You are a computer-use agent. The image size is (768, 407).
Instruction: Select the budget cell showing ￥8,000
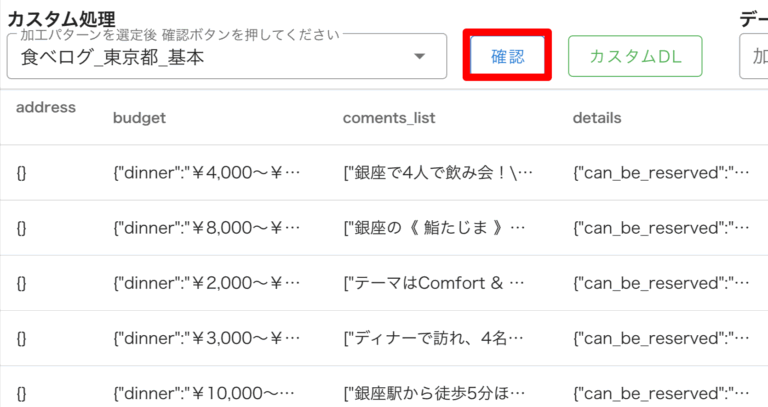click(x=206, y=227)
